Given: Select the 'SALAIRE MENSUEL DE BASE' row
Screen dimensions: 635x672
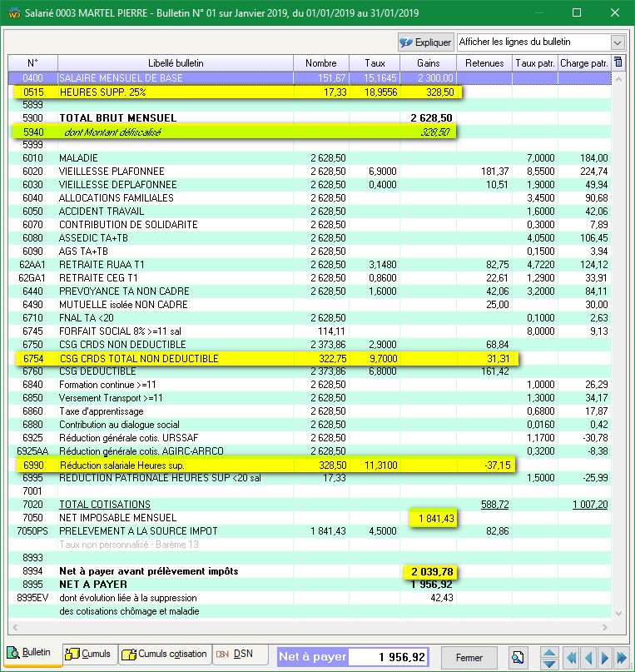Looking at the screenshot, I should (x=310, y=78).
